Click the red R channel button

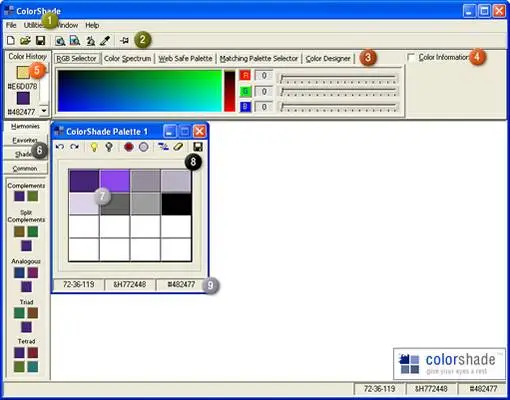[x=245, y=75]
